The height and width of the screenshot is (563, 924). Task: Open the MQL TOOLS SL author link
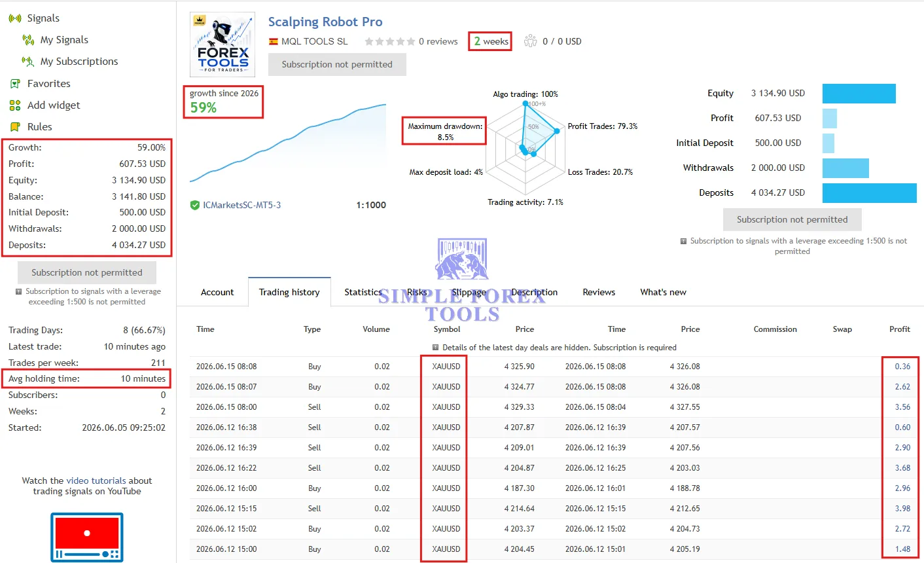tap(315, 41)
